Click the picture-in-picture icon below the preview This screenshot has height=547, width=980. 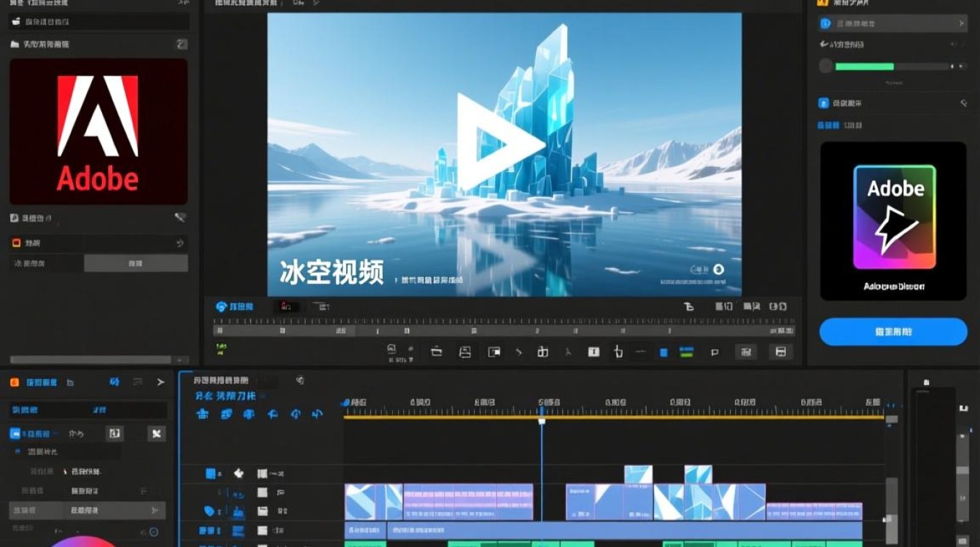click(494, 352)
